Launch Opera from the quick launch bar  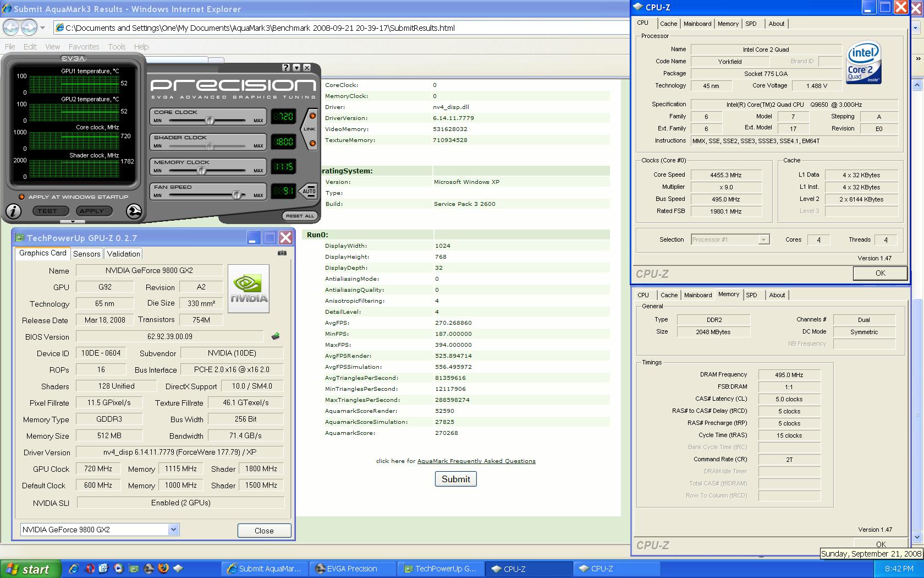pyautogui.click(x=90, y=569)
